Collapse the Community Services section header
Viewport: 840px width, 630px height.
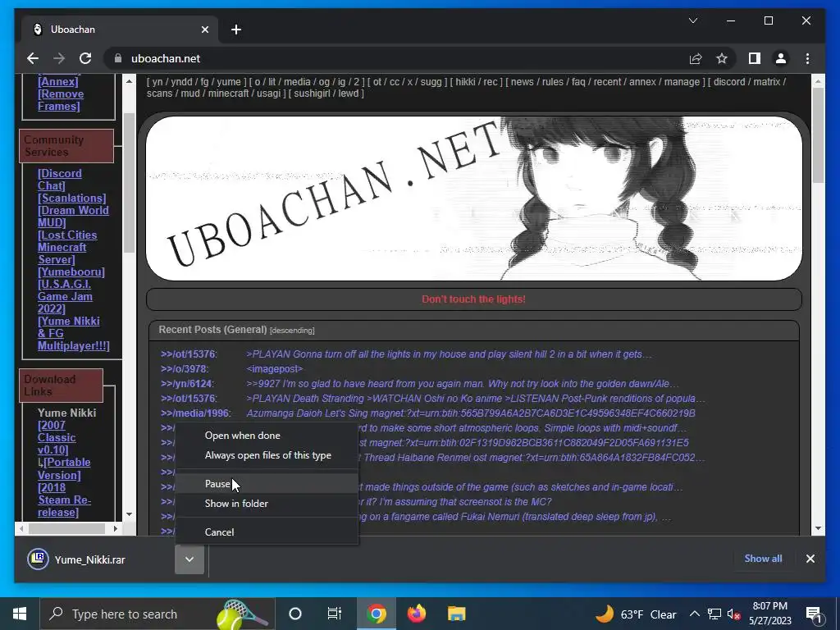66,146
